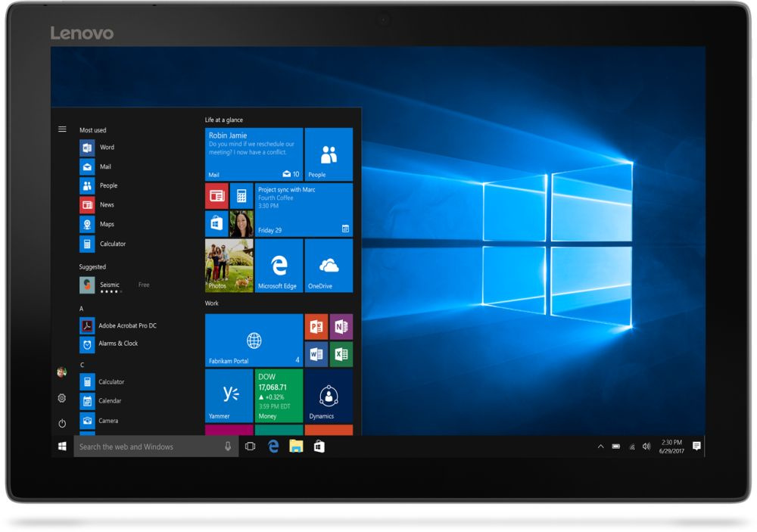Launch the Excel tile in Work group
The image size is (757, 532).
tap(341, 353)
